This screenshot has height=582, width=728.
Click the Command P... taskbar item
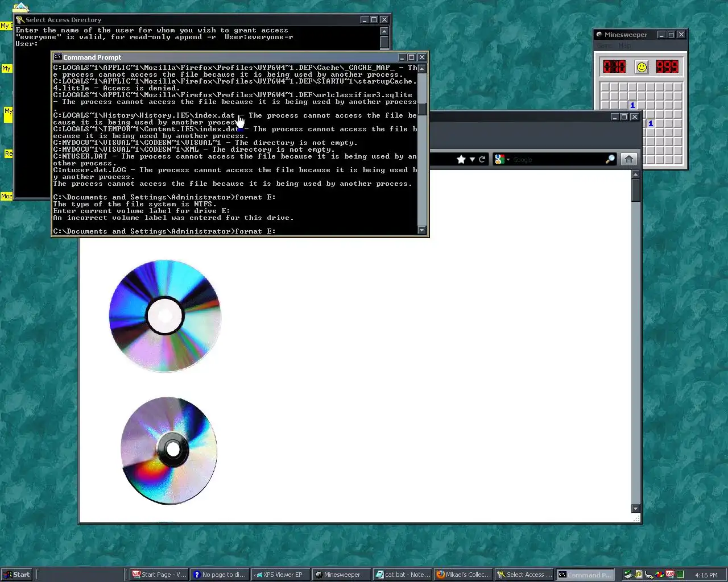point(585,575)
